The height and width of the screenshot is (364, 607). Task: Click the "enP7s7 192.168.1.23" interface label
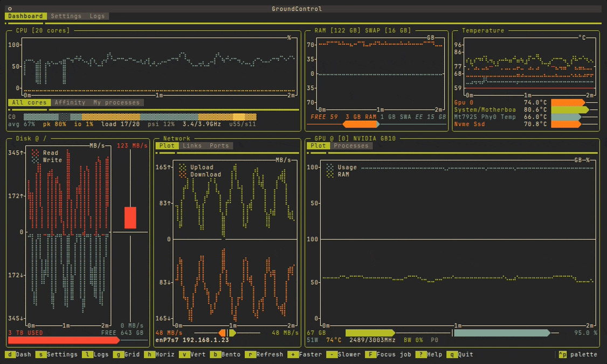[192, 340]
